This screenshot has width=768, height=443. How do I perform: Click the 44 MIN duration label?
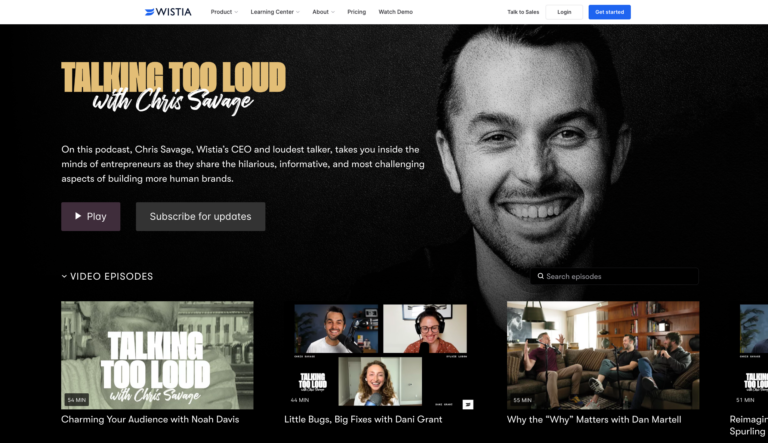pos(300,400)
